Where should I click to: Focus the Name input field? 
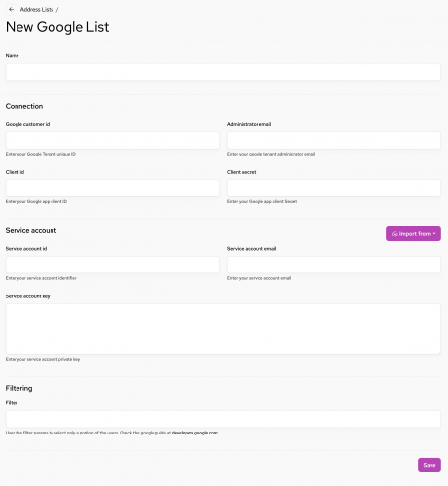pyautogui.click(x=224, y=72)
